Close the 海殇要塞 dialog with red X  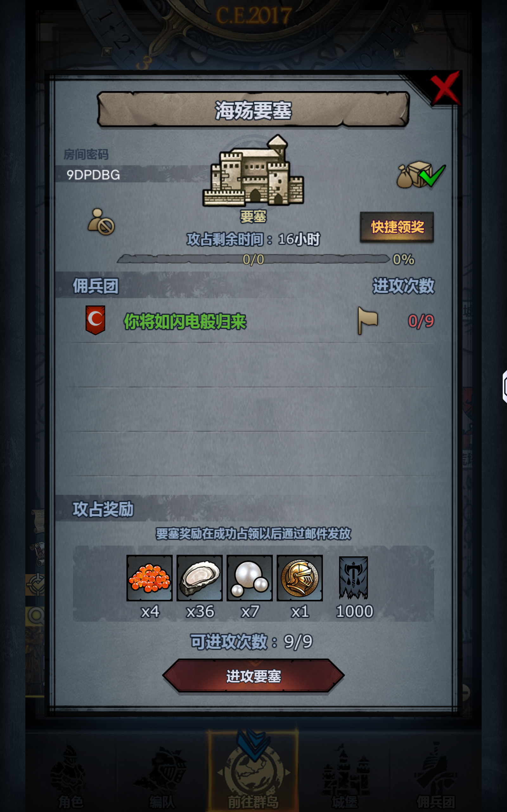click(445, 88)
